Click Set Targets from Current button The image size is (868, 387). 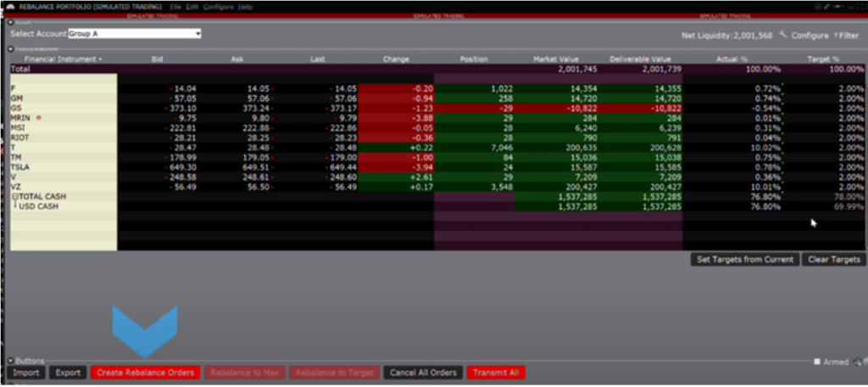[744, 259]
